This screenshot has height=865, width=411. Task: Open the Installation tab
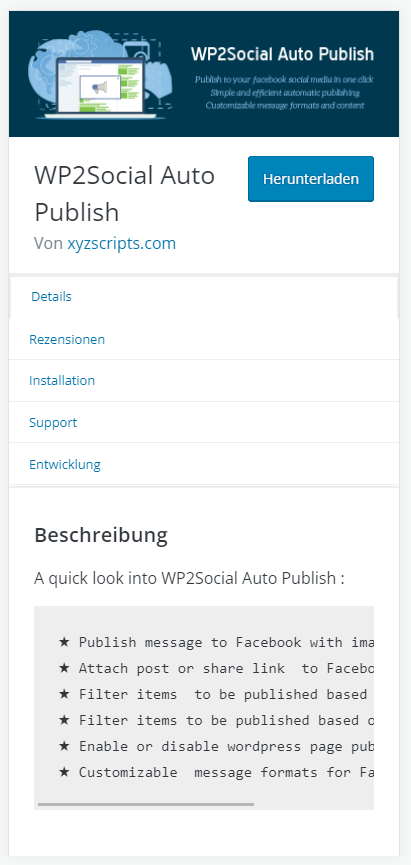pos(62,380)
